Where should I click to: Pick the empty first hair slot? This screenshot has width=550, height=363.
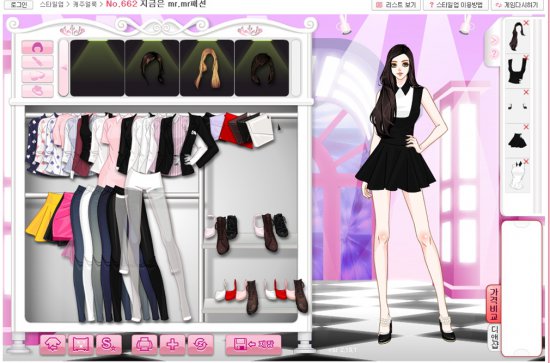click(97, 68)
